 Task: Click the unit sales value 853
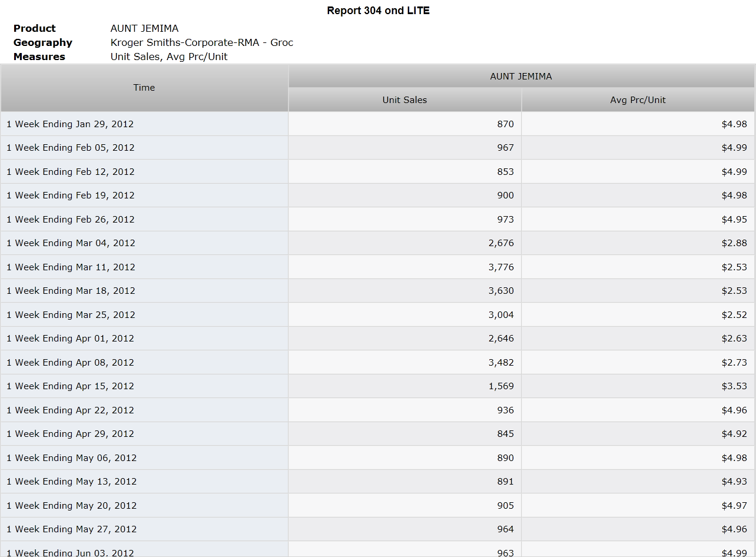point(505,172)
